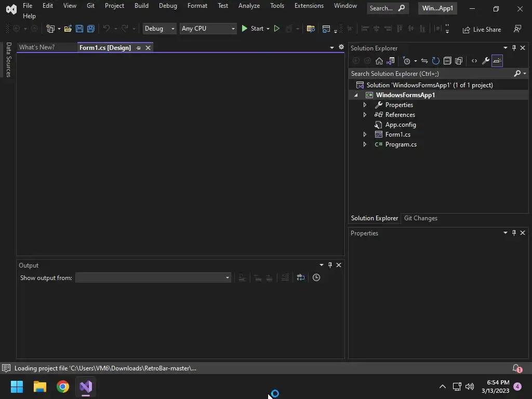Open the File menu
Viewport: 532px width, 399px height.
(x=28, y=6)
